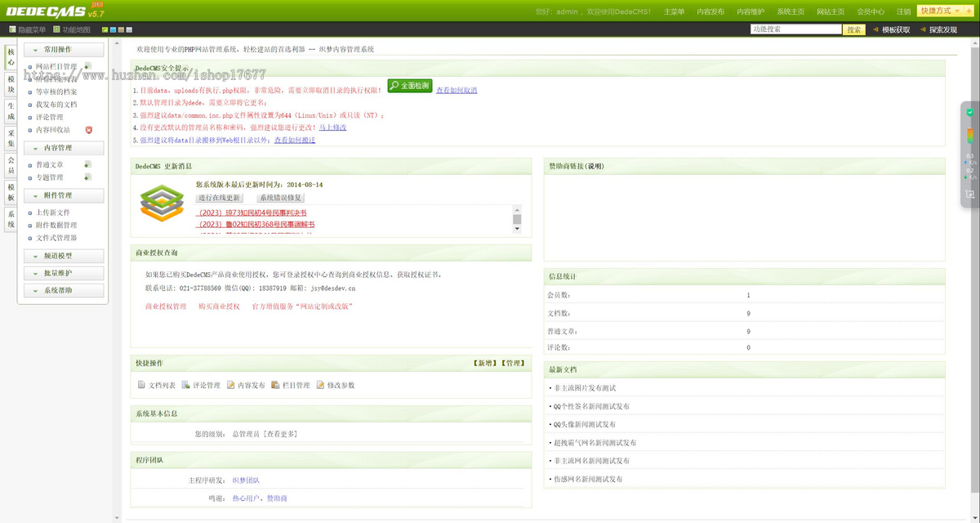Open the 马上修改 link

pos(332,127)
